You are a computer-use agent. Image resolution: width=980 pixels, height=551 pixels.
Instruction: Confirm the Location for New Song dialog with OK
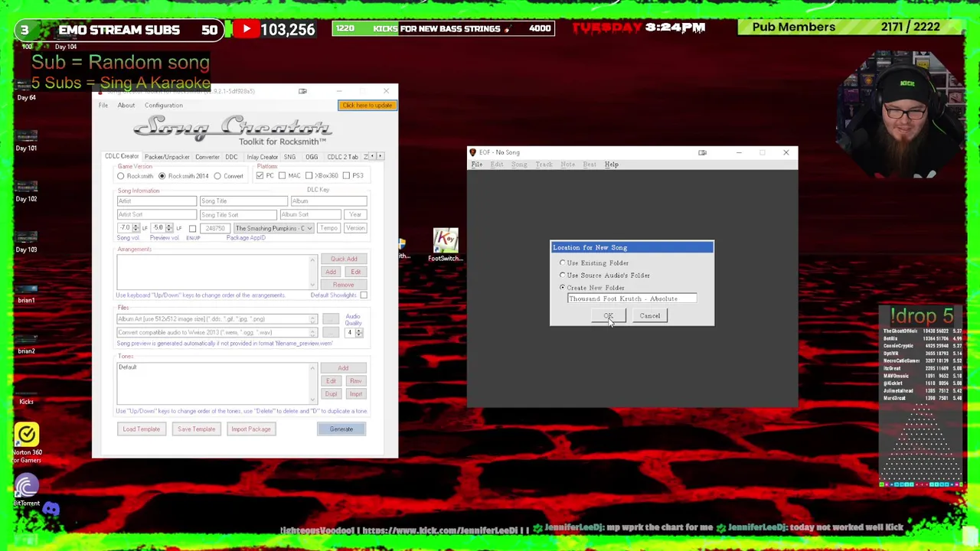[609, 316]
